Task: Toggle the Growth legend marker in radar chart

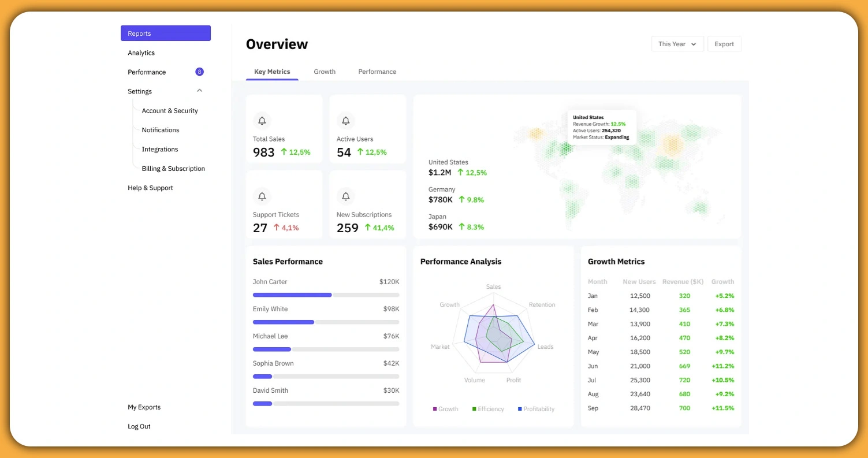Action: 435,409
